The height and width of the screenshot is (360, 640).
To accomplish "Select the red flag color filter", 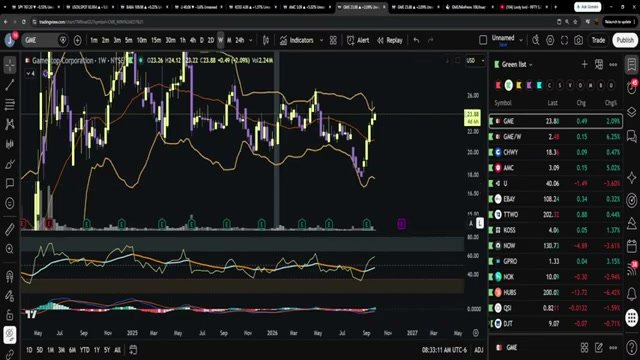I will tap(498, 85).
